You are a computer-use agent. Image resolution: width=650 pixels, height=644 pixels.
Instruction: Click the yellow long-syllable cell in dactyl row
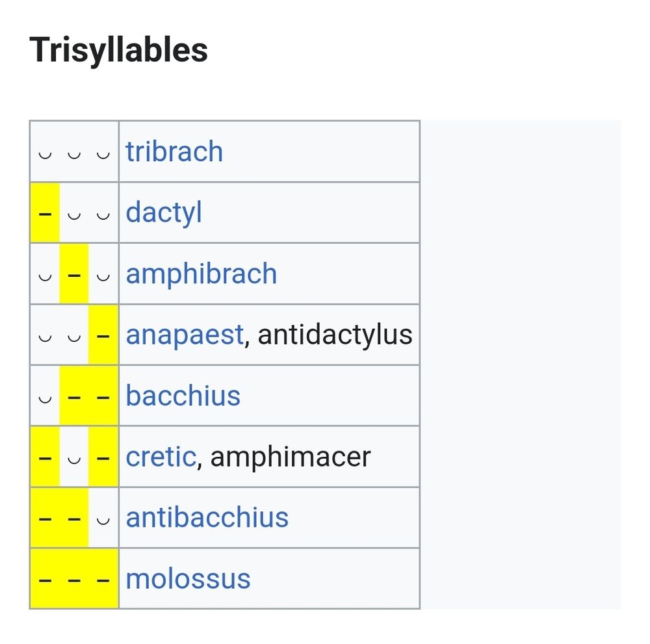(x=45, y=213)
